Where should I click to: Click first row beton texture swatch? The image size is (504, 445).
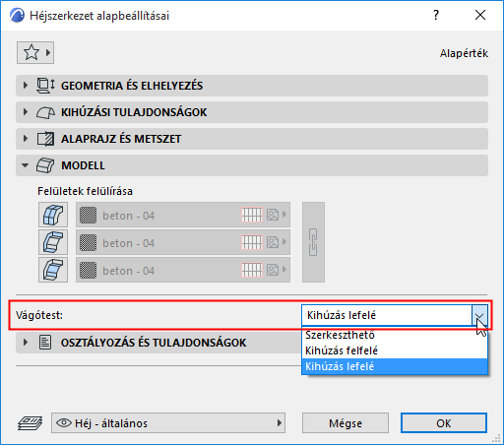pos(89,216)
